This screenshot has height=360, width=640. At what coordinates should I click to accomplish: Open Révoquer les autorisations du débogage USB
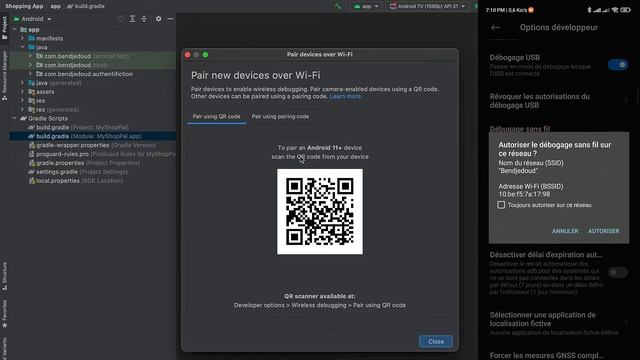coord(559,101)
